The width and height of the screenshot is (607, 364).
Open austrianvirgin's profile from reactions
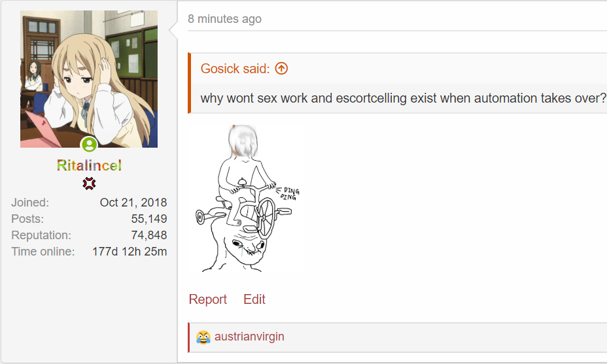point(249,337)
